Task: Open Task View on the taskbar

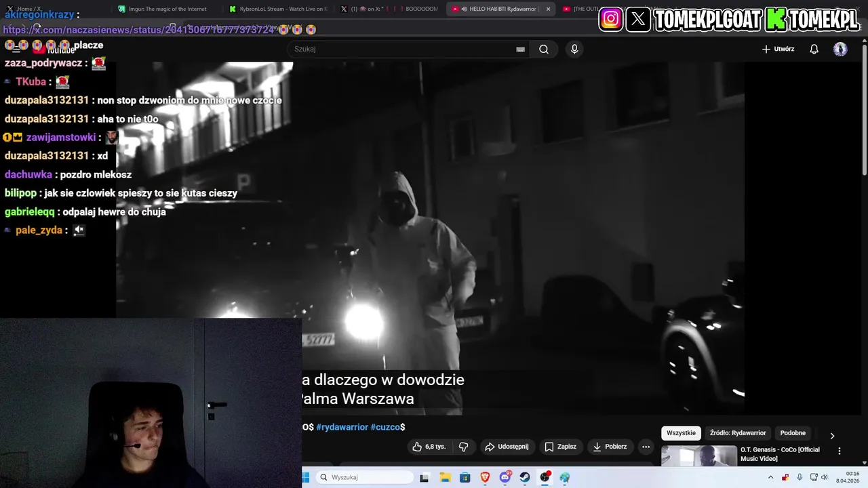Action: coord(425,477)
